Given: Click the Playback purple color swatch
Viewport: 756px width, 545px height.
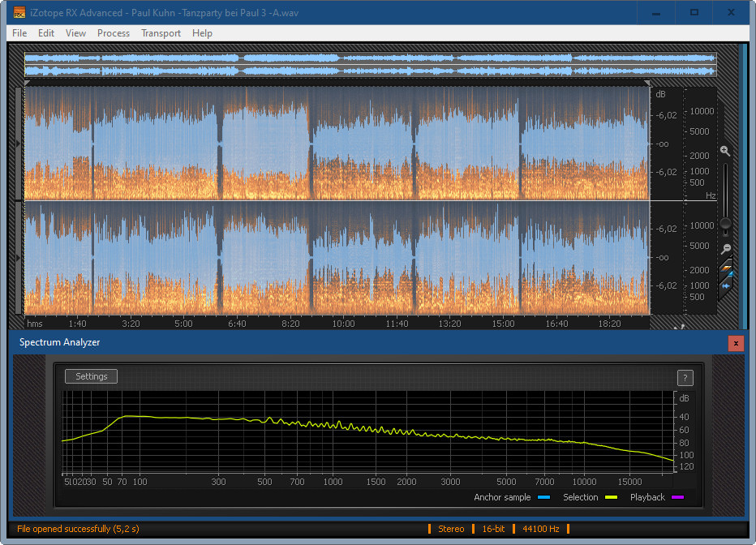Looking at the screenshot, I should point(677,497).
